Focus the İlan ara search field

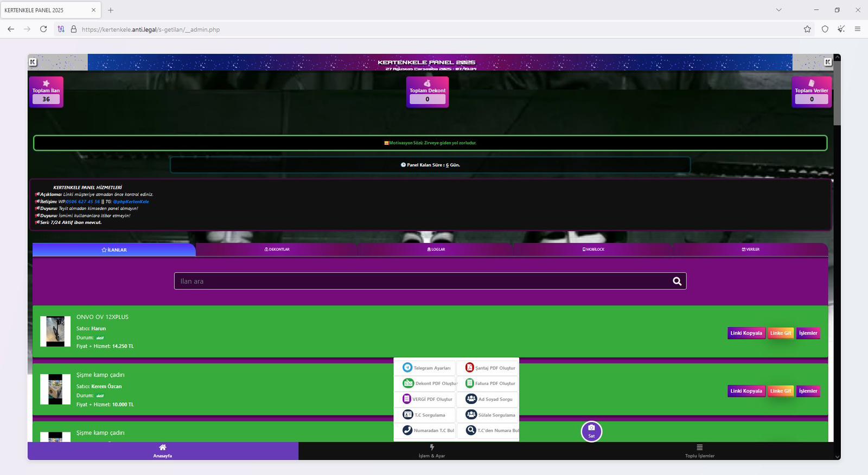(423, 281)
